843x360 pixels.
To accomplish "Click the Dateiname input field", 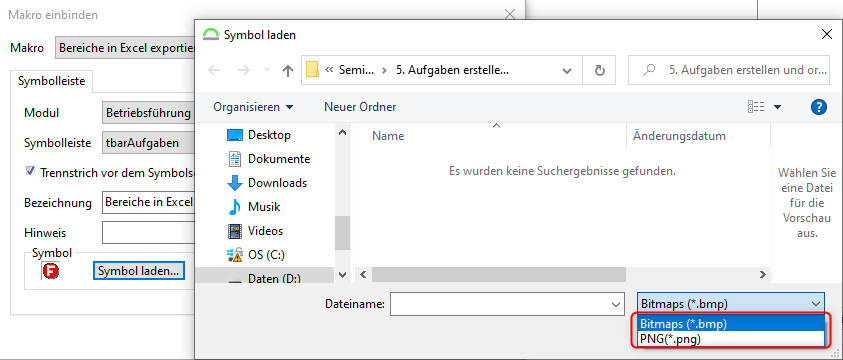I will (x=500, y=304).
